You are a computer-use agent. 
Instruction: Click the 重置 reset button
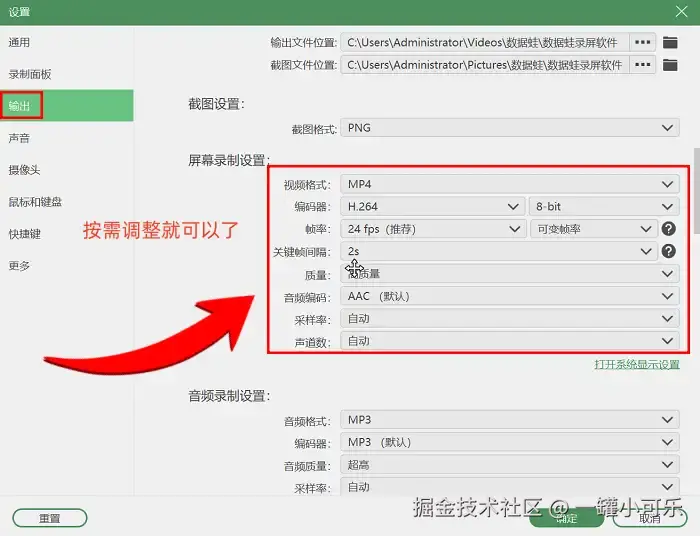pos(50,518)
